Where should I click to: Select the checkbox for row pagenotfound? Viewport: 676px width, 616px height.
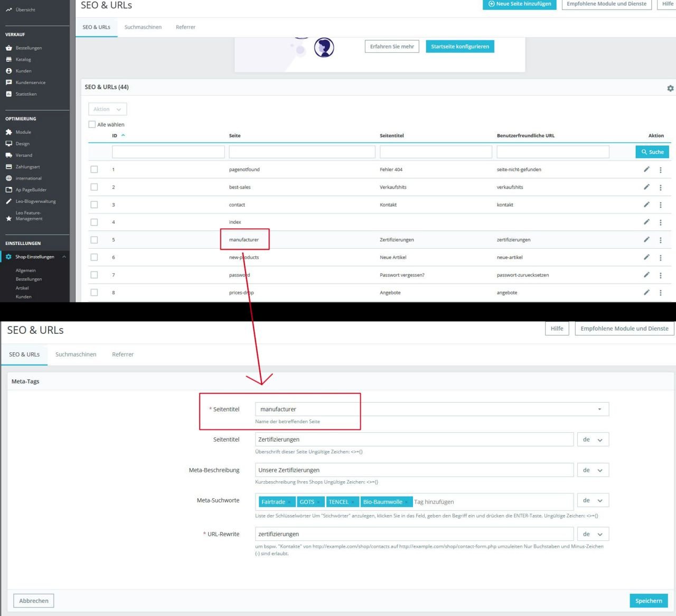pyautogui.click(x=94, y=170)
